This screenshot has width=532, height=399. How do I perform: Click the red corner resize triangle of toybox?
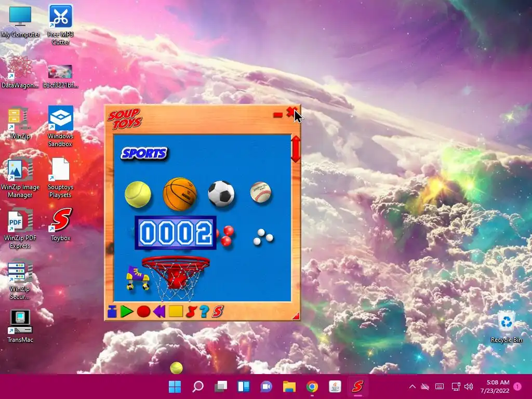(x=296, y=316)
